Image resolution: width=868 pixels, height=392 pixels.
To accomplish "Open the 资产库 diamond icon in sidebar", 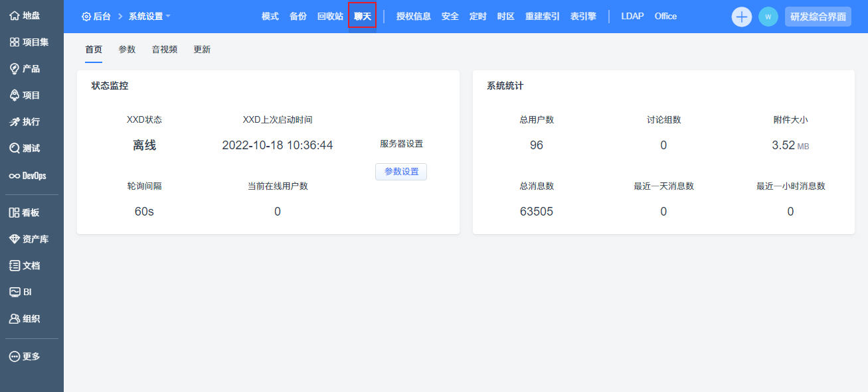I will pos(15,239).
